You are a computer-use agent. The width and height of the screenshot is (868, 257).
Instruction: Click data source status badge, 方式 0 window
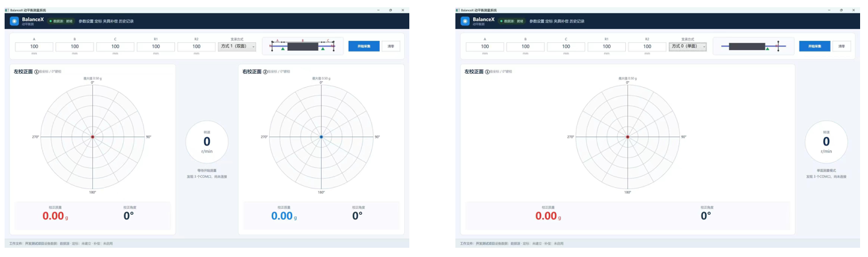(x=513, y=21)
